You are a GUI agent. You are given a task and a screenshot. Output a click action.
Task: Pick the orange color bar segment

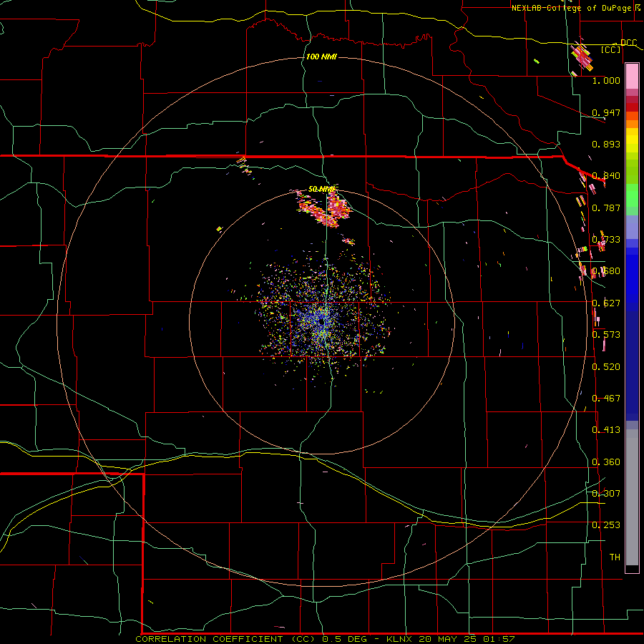[x=632, y=124]
